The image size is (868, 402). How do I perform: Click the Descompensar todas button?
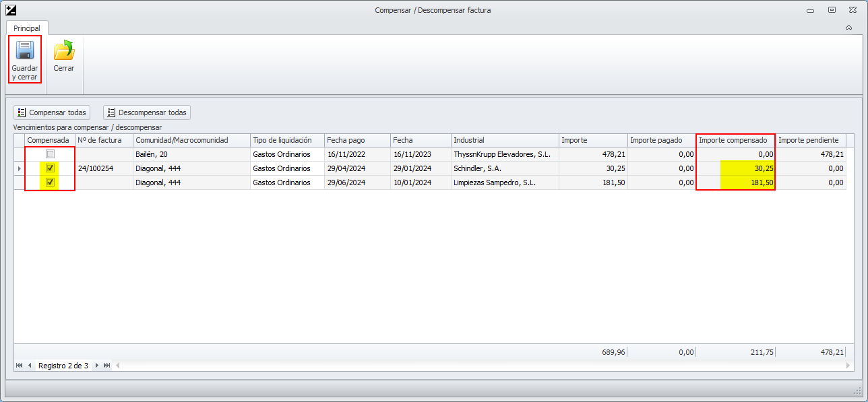tap(147, 112)
